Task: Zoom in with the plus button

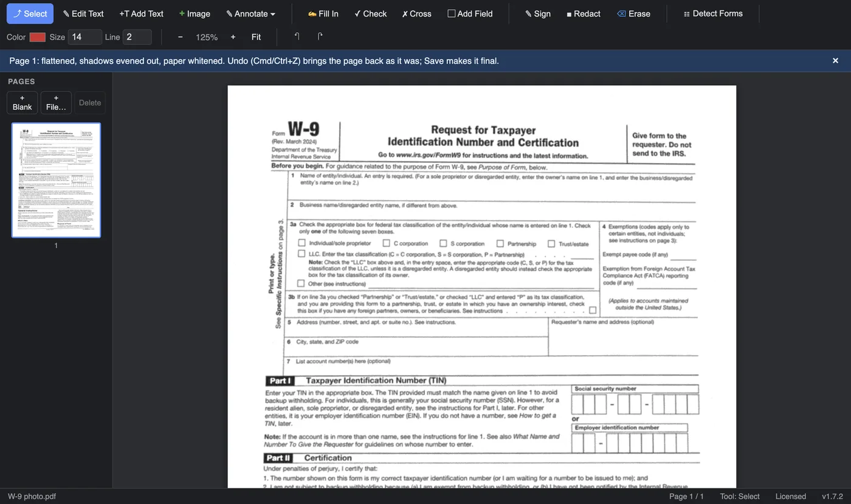Action: tap(233, 37)
